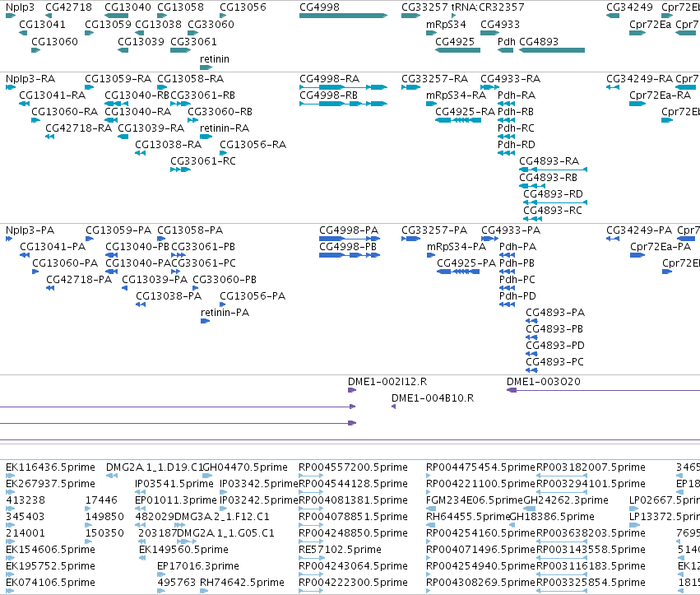The image size is (700, 595).
Task: Select EST EK149560.5prime
Action: point(183,550)
